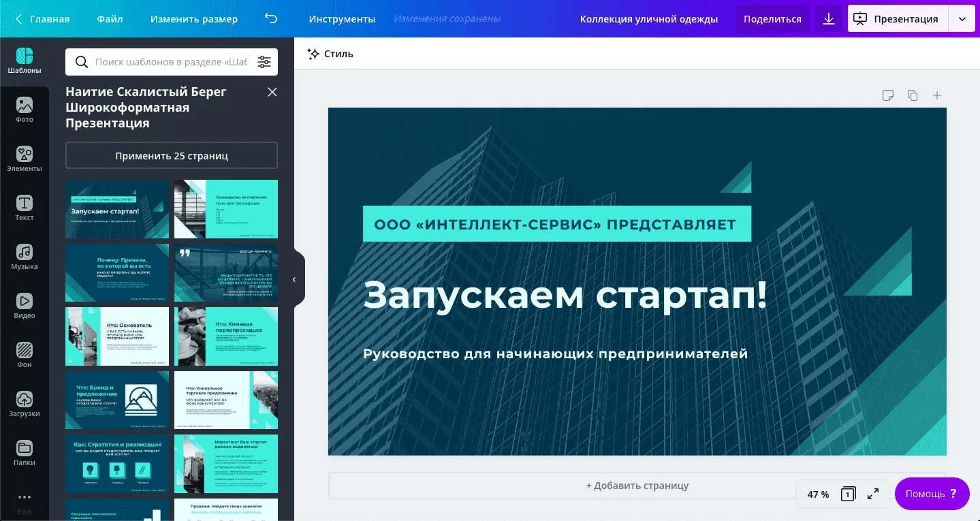Click the Изменения сохранены status text
980x521 pixels.
pos(447,19)
